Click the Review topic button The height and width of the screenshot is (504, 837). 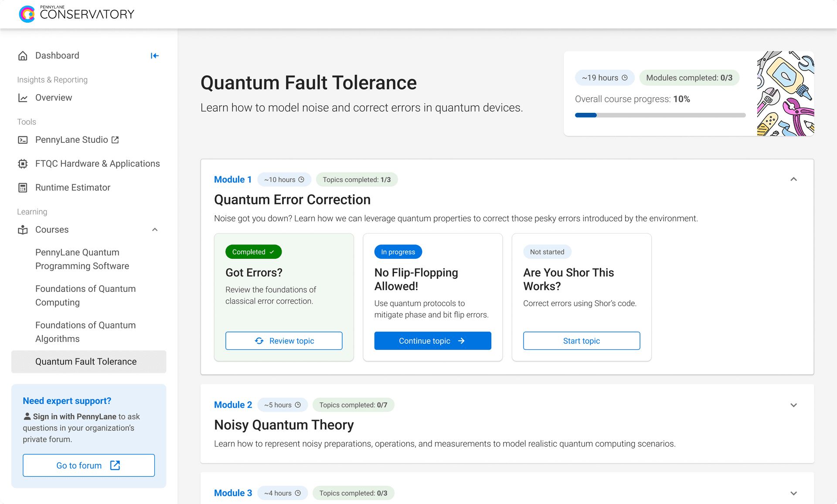284,341
